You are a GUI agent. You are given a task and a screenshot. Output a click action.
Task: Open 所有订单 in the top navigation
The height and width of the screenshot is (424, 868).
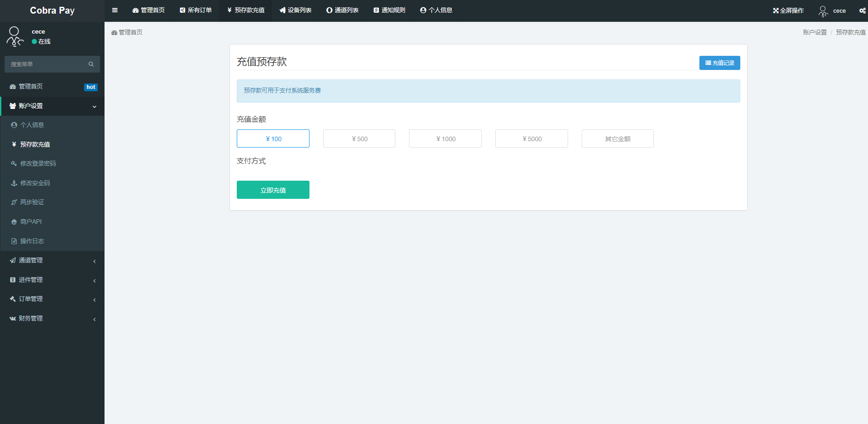click(196, 10)
